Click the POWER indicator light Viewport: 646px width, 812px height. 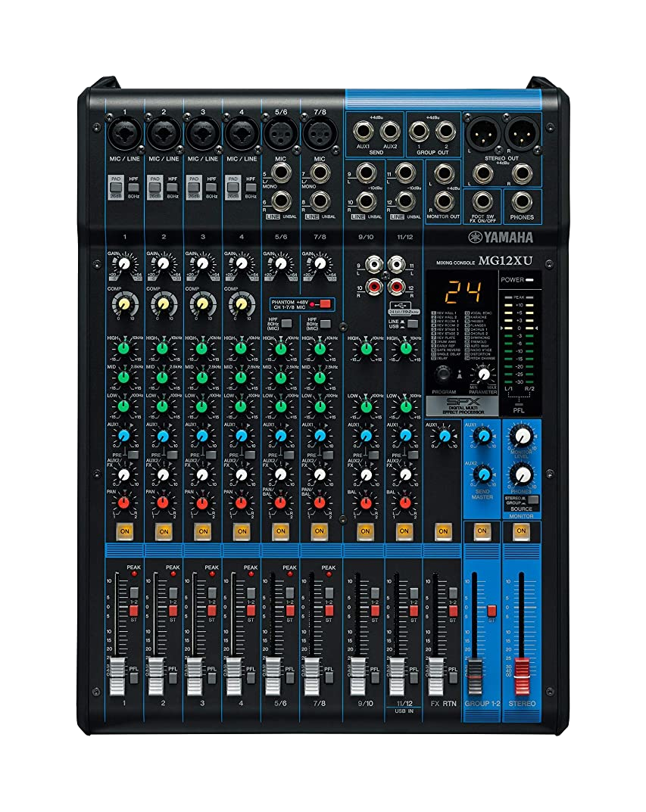[x=530, y=280]
